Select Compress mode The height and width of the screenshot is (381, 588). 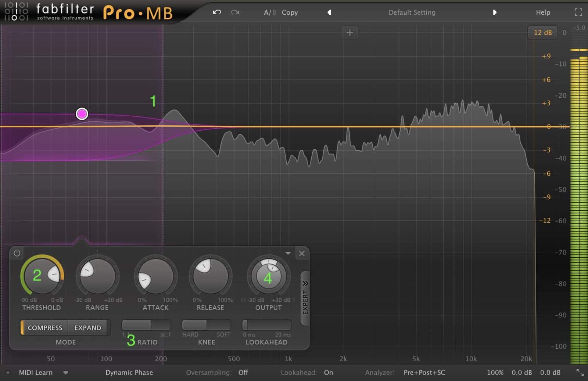coord(44,327)
